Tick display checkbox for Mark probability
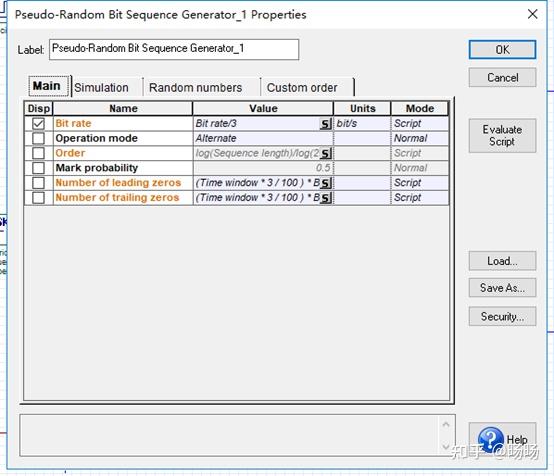The height and width of the screenshot is (476, 554). pyautogui.click(x=38, y=168)
